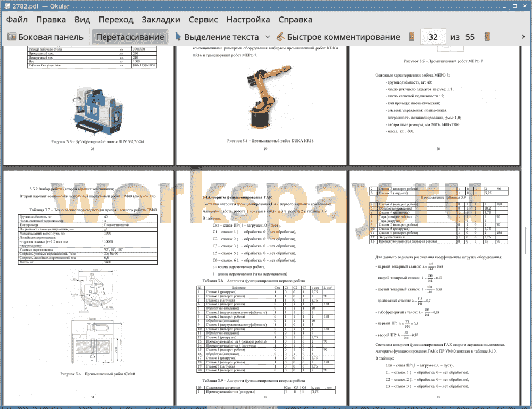Click line '- долбёжный станок' formula
Image resolution: width=532 pixels, height=409 pixels.
coord(403,301)
